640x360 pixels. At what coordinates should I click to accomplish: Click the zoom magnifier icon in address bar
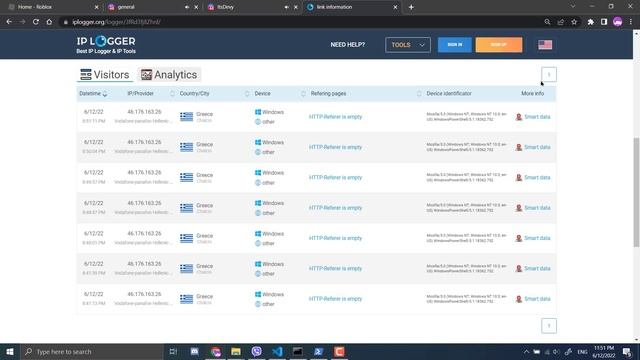[x=547, y=22]
